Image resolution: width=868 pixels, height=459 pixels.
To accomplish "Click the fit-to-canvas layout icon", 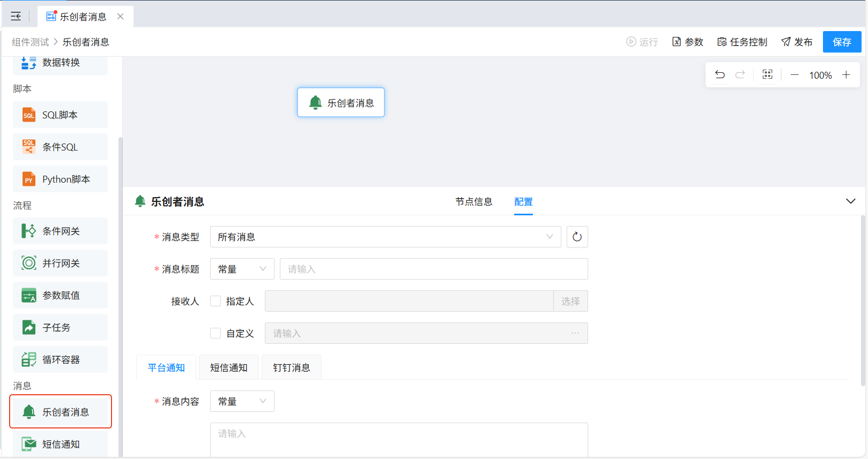I will pos(767,75).
